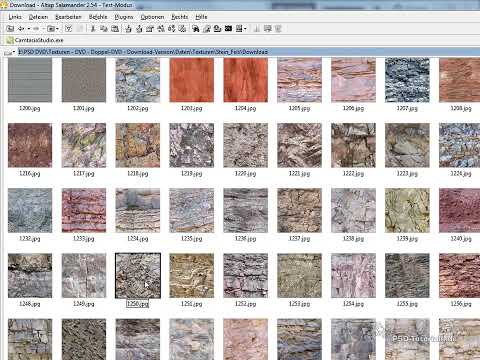Click the focused 1250.jpg thumbnail

[x=138, y=276]
